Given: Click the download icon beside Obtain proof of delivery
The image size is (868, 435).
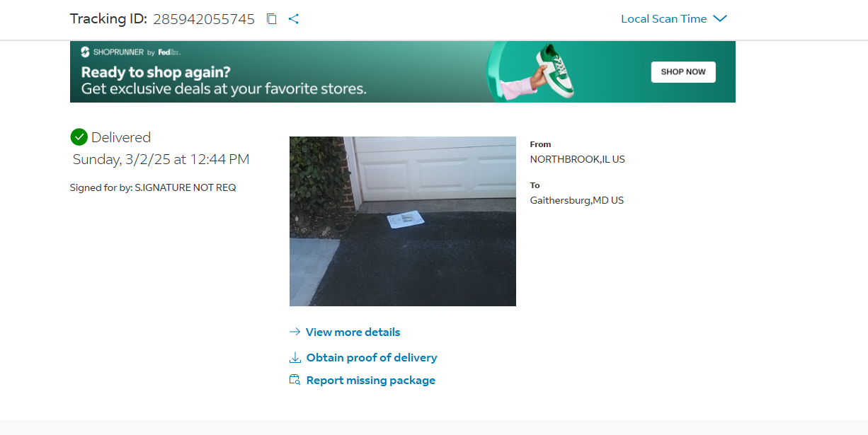Looking at the screenshot, I should [x=295, y=357].
